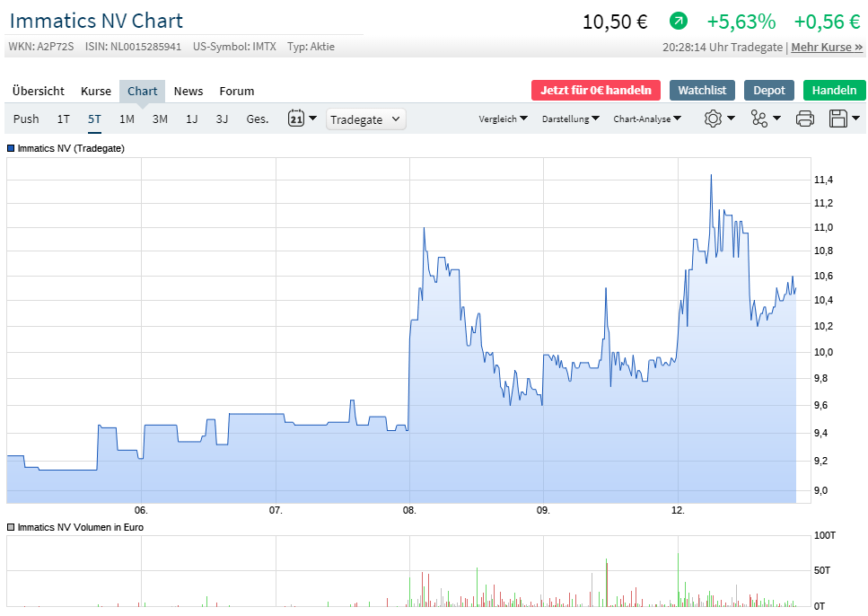Switch to the Kurse tab
The height and width of the screenshot is (616, 868).
[96, 91]
